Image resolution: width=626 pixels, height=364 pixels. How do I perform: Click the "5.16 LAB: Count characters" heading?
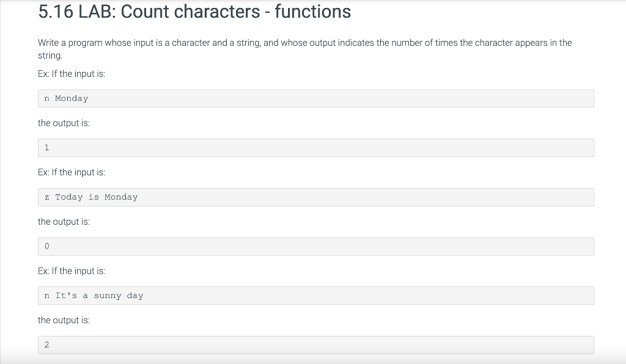click(x=194, y=12)
